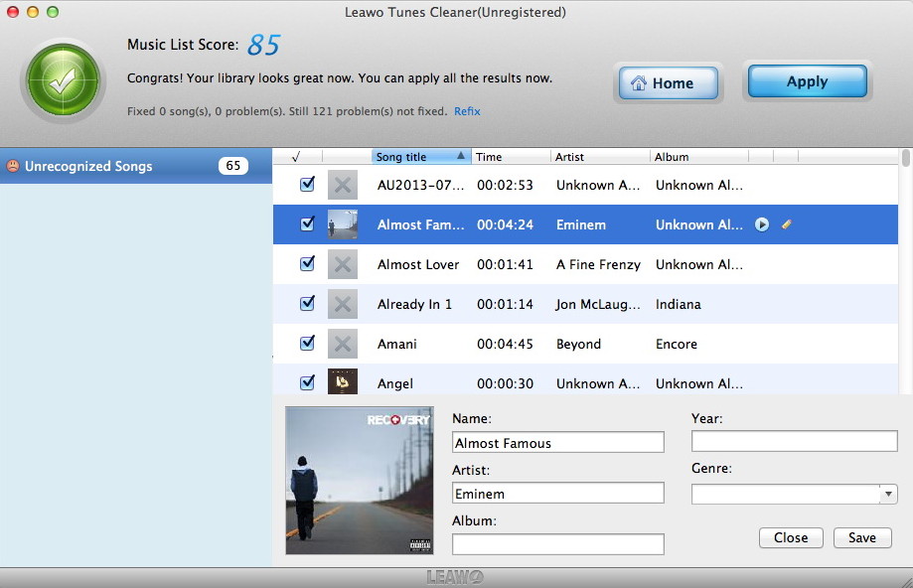Click the Apply button
The image size is (913, 588).
[x=807, y=80]
